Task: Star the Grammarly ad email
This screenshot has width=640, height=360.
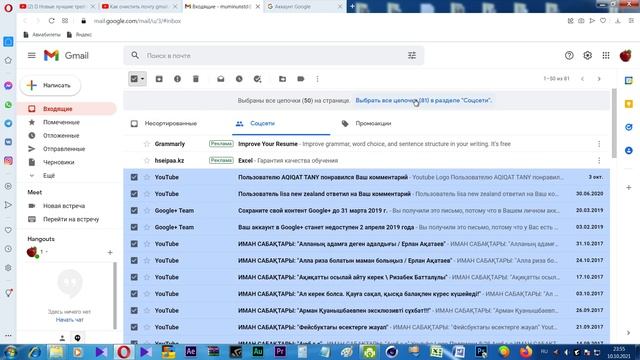Action: (x=147, y=144)
